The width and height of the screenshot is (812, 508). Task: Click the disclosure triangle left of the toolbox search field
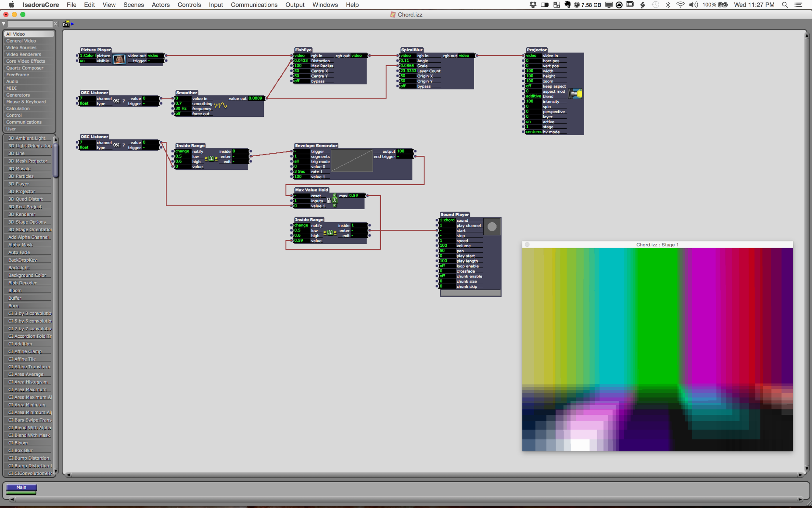click(x=4, y=23)
